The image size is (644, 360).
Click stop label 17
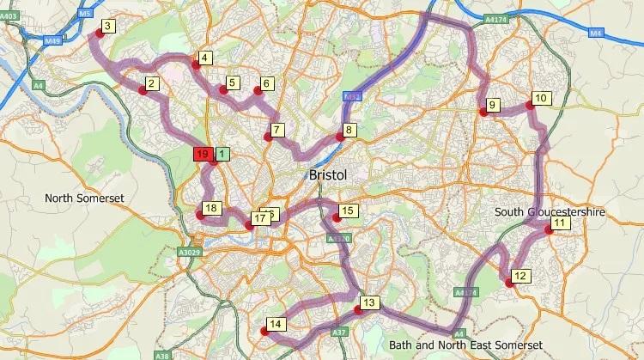point(260,218)
